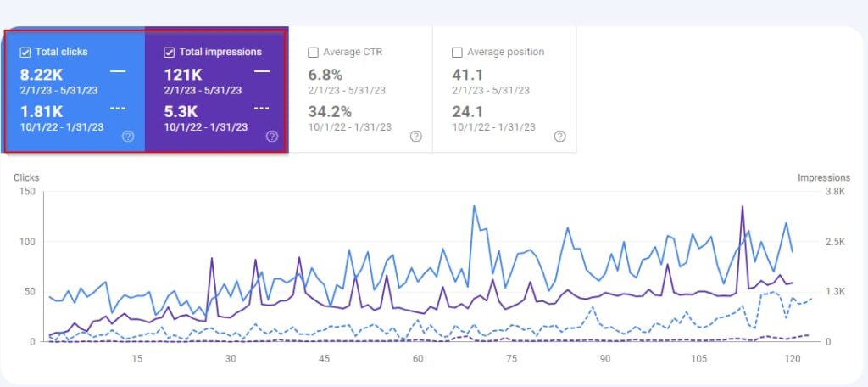The image size is (868, 387).
Task: Click the 8.22K total clicks value
Action: [42, 75]
